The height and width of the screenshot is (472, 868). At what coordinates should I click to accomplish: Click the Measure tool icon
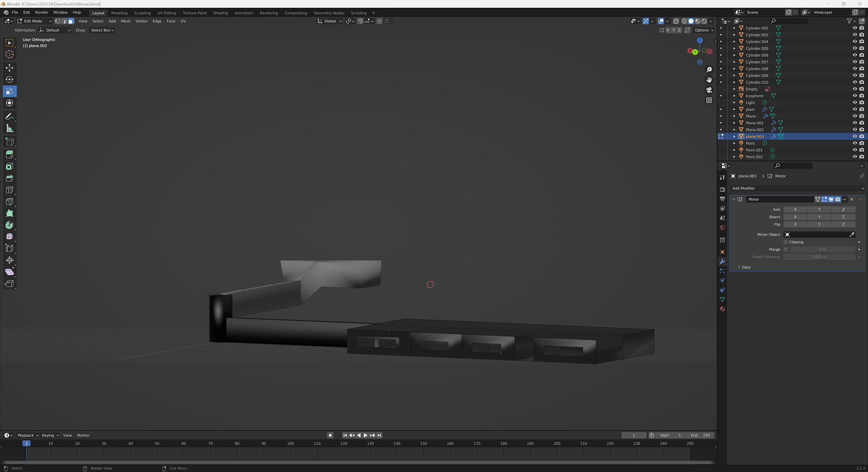pos(9,129)
